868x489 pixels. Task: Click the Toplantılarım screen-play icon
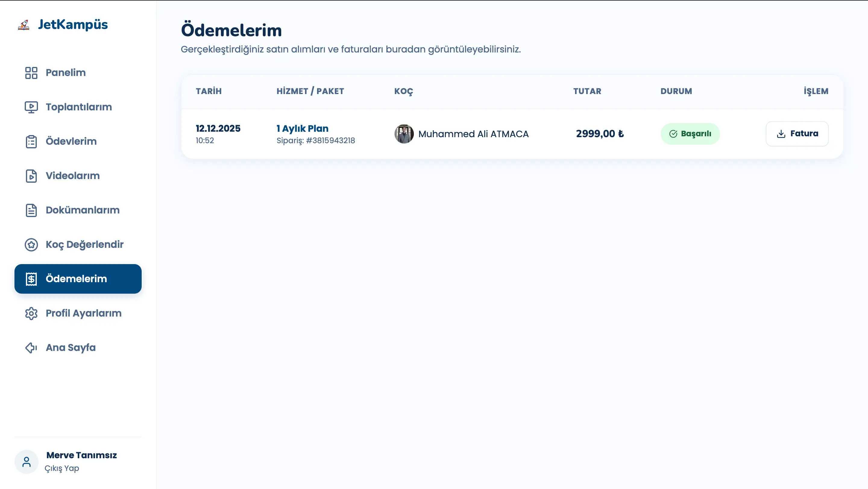[31, 107]
